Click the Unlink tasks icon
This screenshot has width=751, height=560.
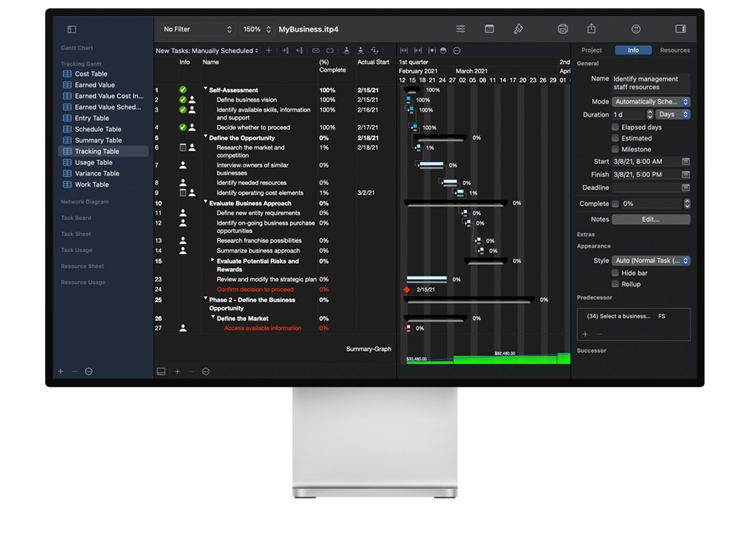[x=330, y=51]
